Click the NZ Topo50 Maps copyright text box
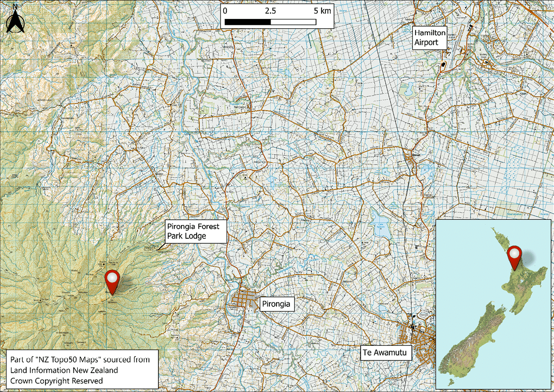Screen dimensions: 554x392 point(82,370)
